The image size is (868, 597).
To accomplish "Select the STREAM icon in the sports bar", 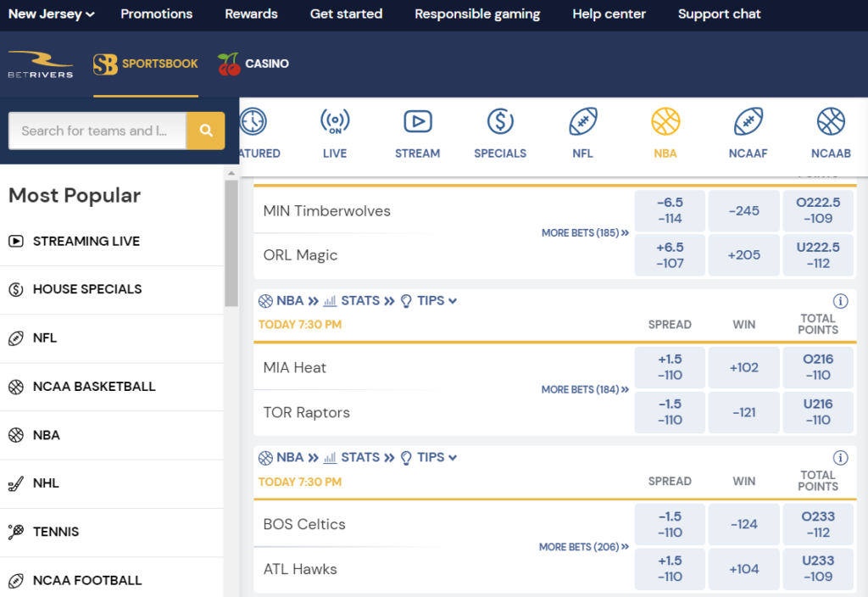I will [417, 121].
